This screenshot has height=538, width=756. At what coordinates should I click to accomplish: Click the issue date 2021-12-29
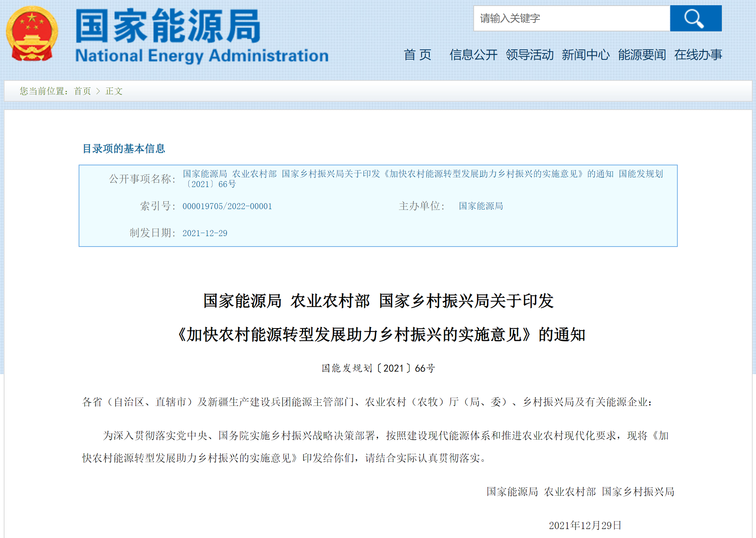205,233
